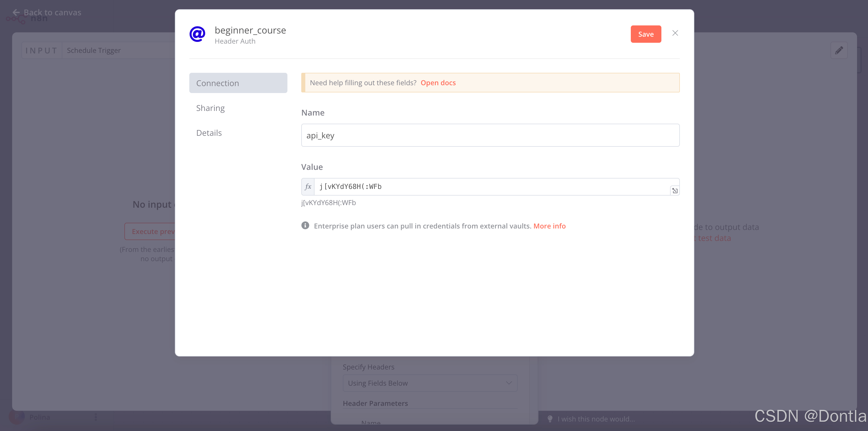Click the pencil edit icon
The image size is (868, 431).
click(839, 50)
